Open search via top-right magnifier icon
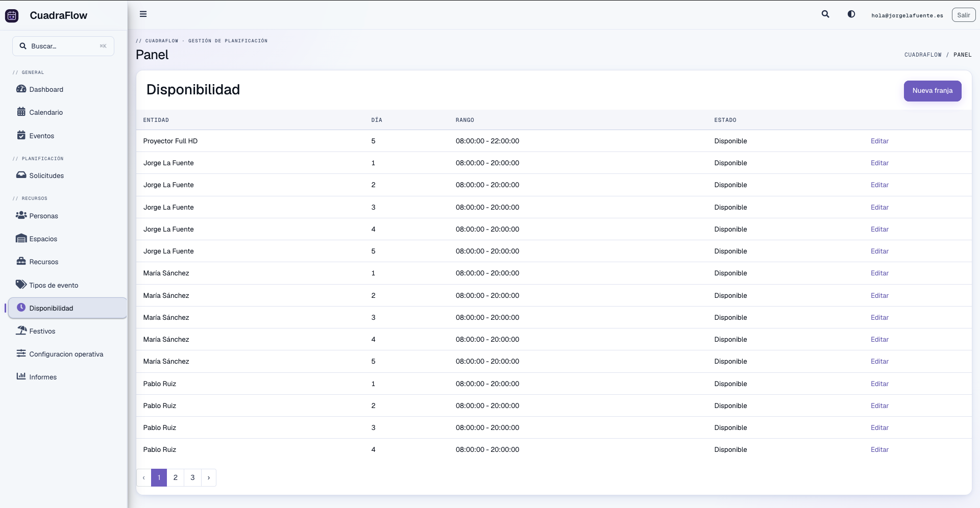Image resolution: width=980 pixels, height=508 pixels. (825, 14)
